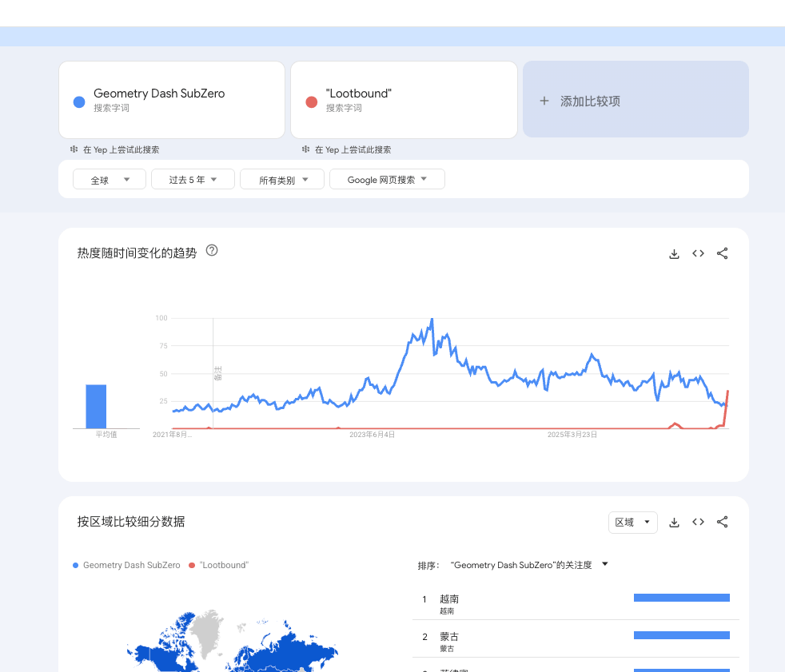
Task: Share the interest over time chart
Action: point(722,253)
